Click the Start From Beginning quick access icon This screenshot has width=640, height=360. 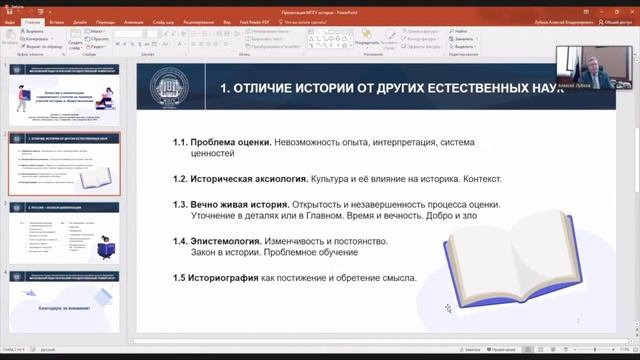pos(40,12)
